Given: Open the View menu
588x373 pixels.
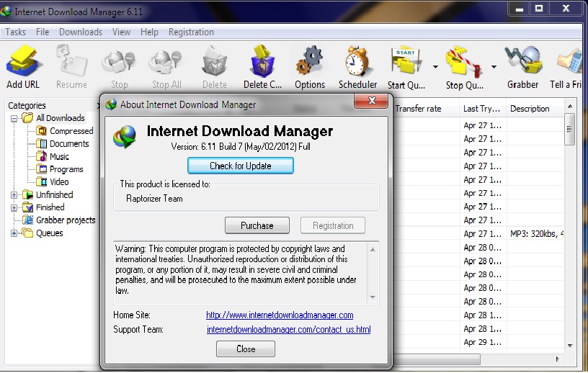Looking at the screenshot, I should point(121,32).
